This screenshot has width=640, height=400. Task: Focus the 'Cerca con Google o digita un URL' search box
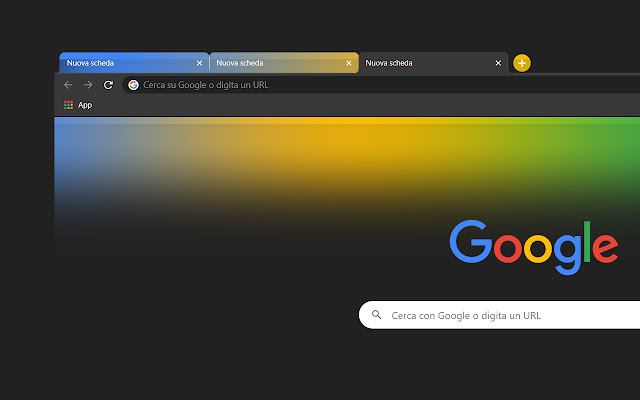coord(499,315)
